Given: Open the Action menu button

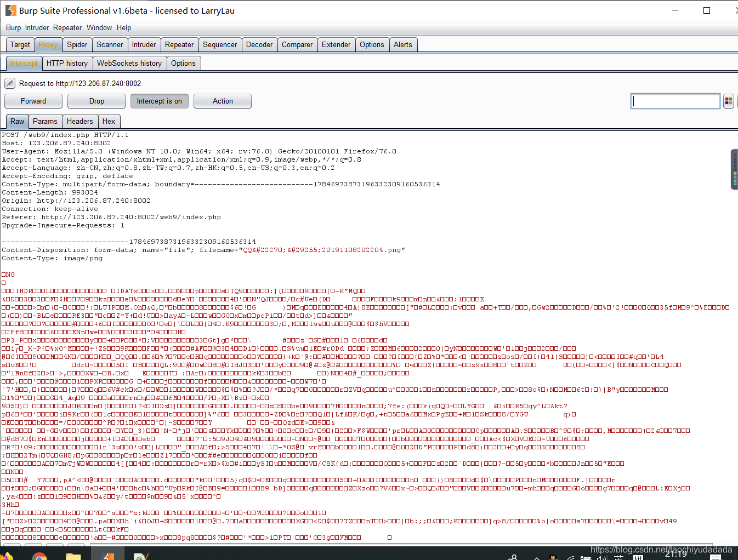Looking at the screenshot, I should click(x=223, y=101).
